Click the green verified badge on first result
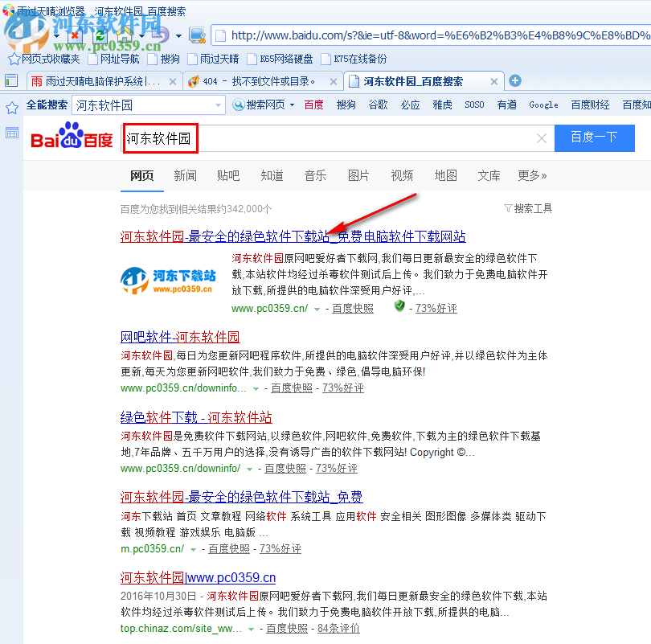 [399, 307]
